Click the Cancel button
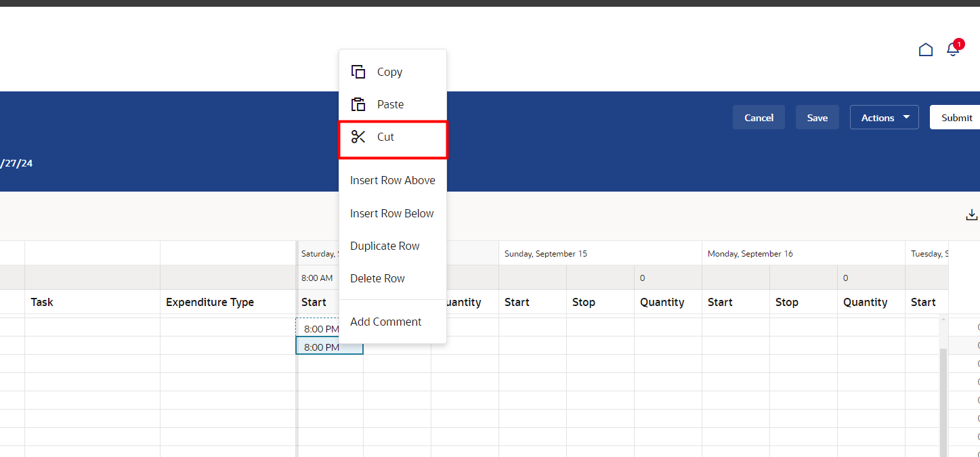Image resolution: width=980 pixels, height=457 pixels. pyautogui.click(x=759, y=117)
